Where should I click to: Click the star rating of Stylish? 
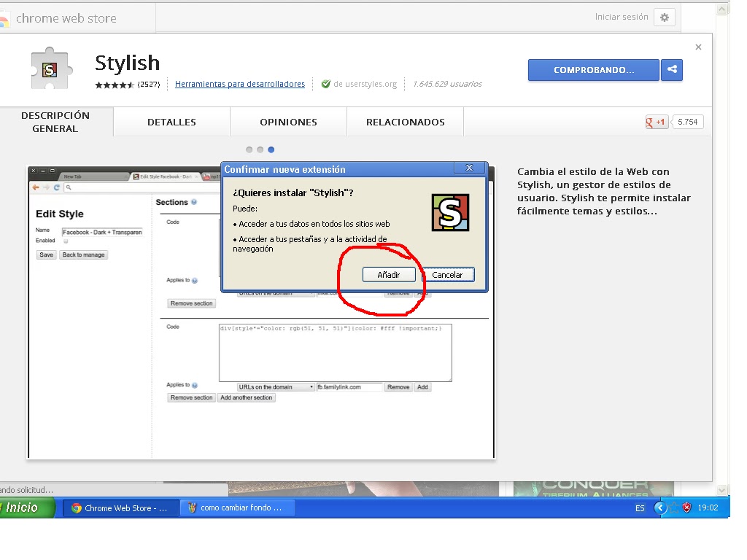[115, 85]
